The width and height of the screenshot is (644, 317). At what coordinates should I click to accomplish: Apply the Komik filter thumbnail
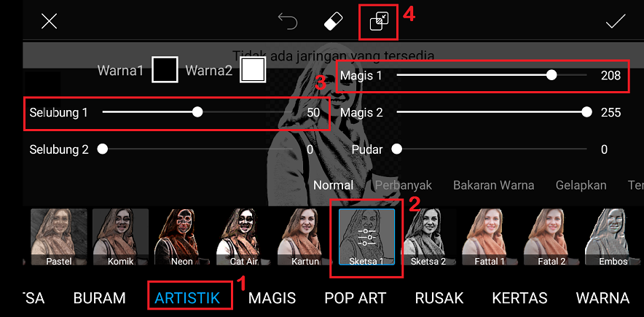(x=120, y=237)
